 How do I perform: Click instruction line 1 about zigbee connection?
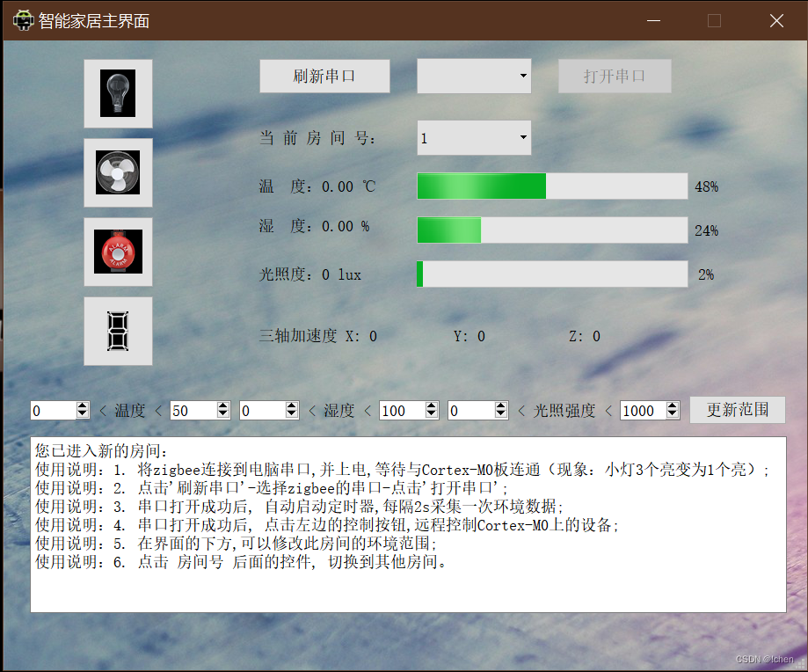(402, 470)
